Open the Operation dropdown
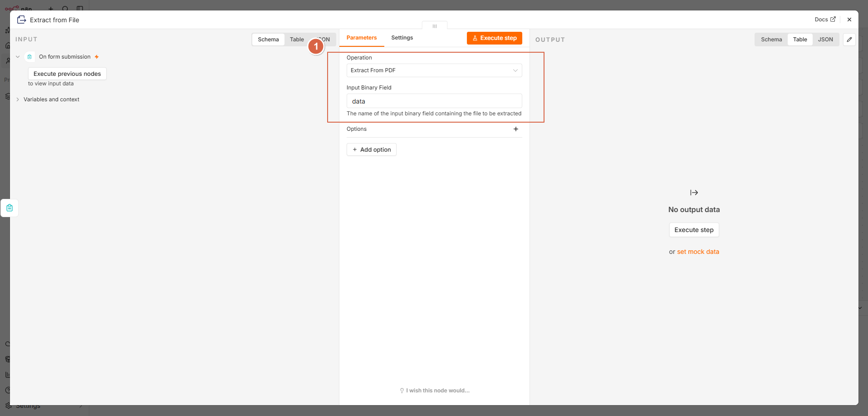This screenshot has width=868, height=416. pyautogui.click(x=434, y=70)
